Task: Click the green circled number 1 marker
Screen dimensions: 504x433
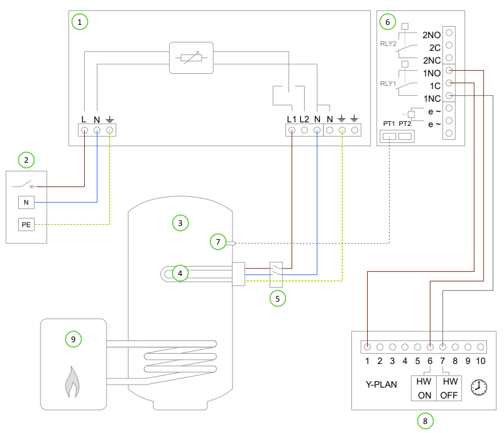Action: point(79,22)
